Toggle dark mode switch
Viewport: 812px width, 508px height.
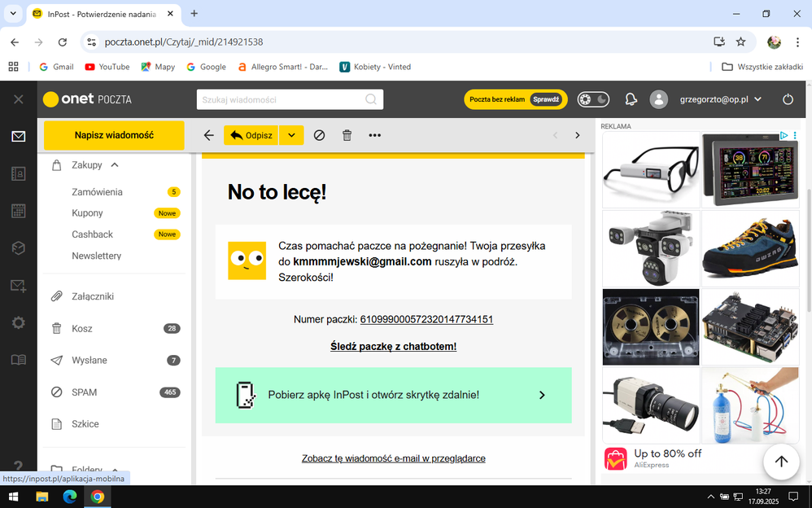click(593, 99)
